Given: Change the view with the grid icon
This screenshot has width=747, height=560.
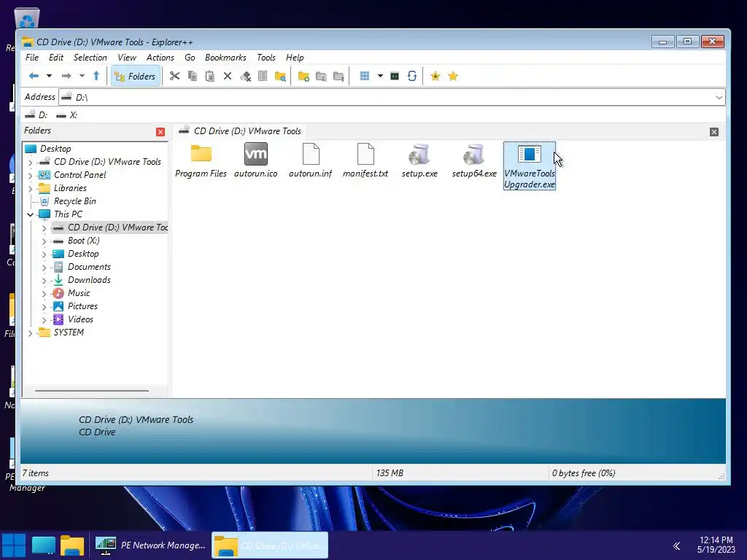Looking at the screenshot, I should (x=365, y=76).
